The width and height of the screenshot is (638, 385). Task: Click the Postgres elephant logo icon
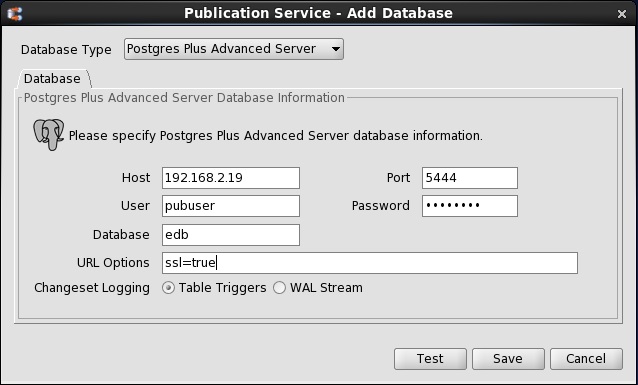click(48, 135)
